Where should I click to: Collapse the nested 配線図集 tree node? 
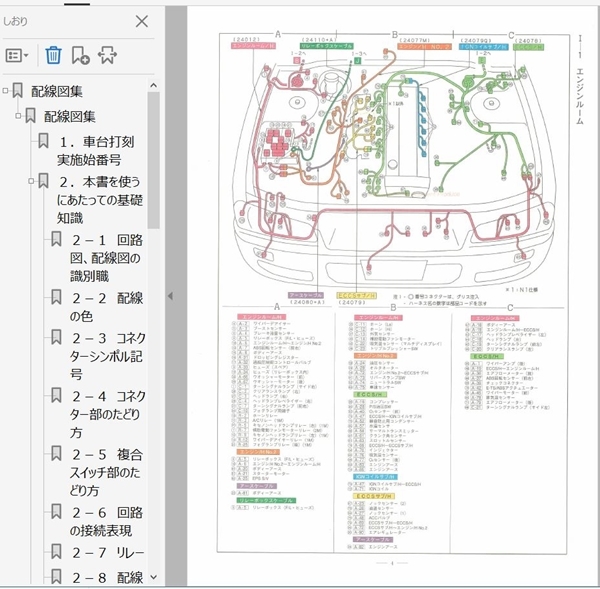click(x=18, y=116)
